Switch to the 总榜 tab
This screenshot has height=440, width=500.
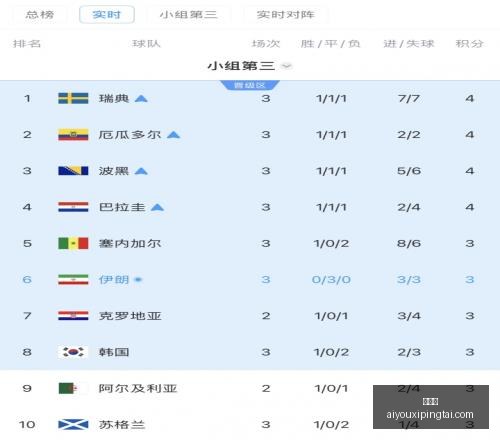(x=40, y=15)
